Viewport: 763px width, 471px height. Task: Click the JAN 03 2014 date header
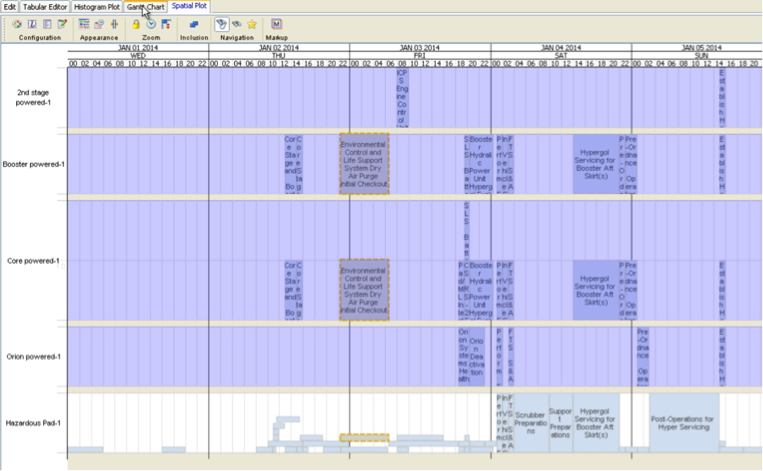coord(420,47)
